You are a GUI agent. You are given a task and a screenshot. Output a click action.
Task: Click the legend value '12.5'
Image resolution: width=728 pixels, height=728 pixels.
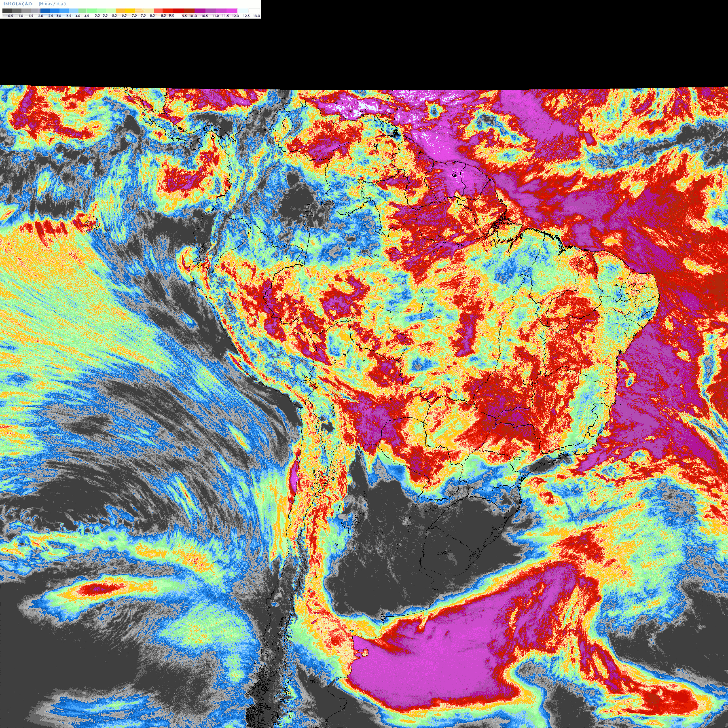point(246,16)
